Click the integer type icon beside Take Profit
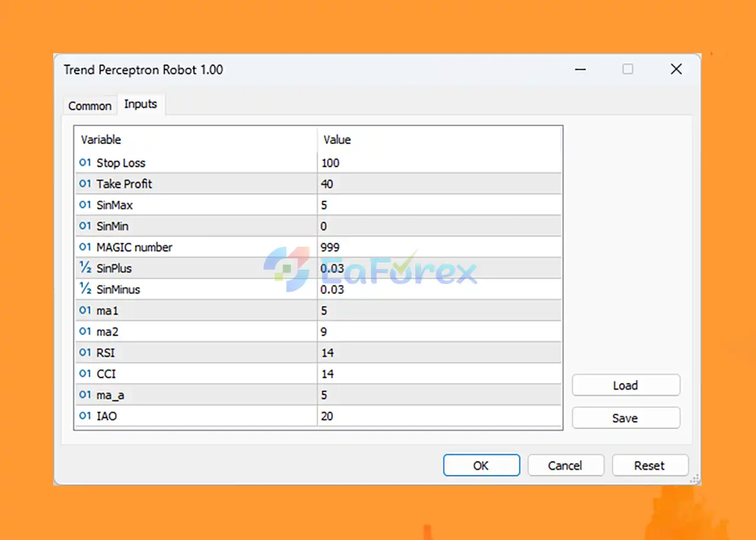756x540 pixels. (85, 184)
